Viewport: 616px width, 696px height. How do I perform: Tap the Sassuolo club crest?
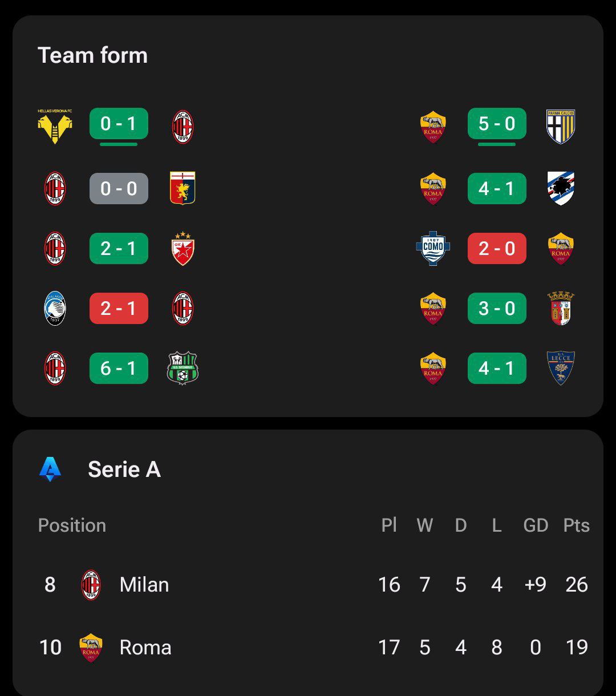pyautogui.click(x=183, y=369)
